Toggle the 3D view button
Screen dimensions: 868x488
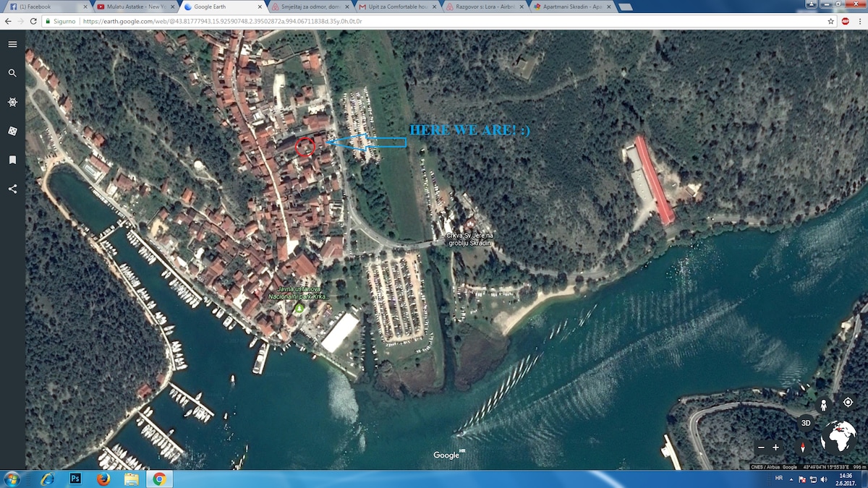806,423
